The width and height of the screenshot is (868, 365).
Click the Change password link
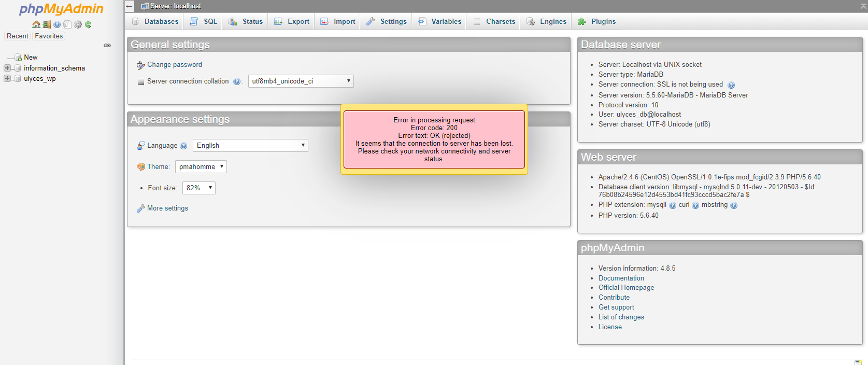pyautogui.click(x=175, y=65)
